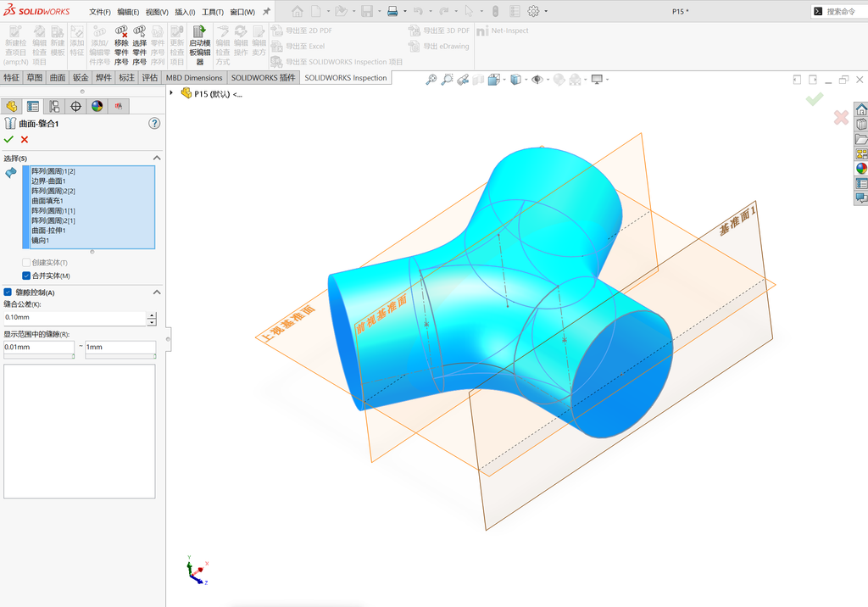Screen dimensions: 868x607
Task: Open the 插入(I) menu
Action: pos(185,12)
